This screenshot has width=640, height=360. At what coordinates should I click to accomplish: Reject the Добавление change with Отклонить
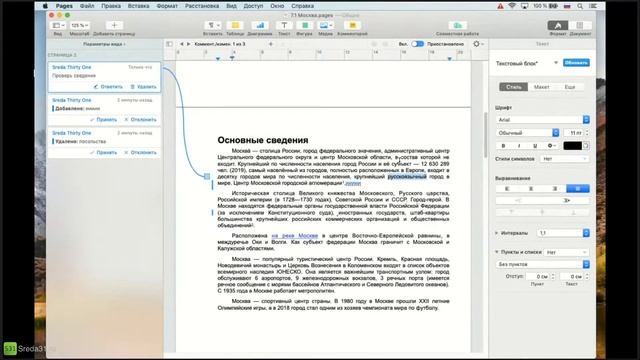pos(140,120)
